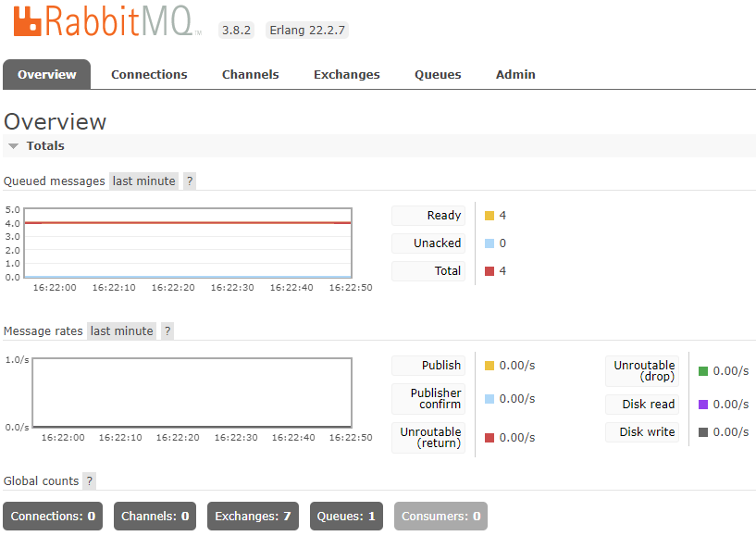This screenshot has height=536, width=756.
Task: Click the Channels: 0 count button
Action: (155, 517)
